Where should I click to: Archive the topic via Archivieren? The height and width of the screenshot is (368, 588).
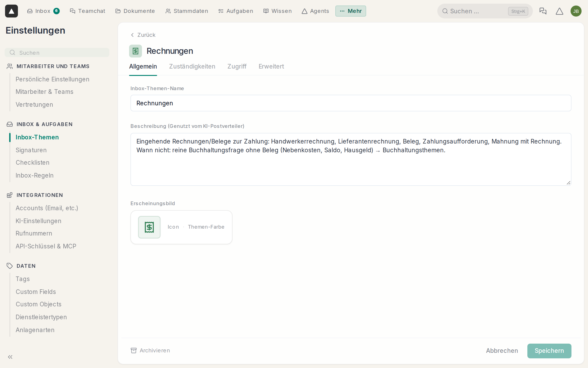(150, 351)
